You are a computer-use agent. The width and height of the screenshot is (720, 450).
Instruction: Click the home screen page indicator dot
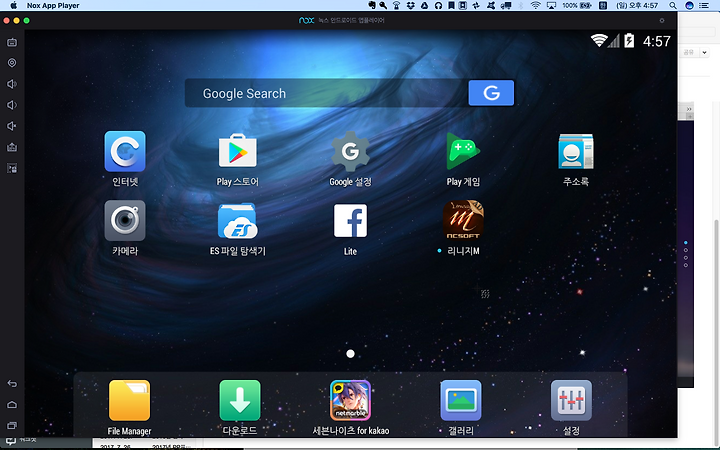coord(350,354)
